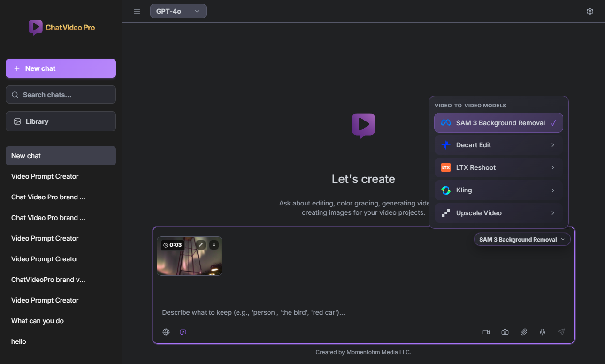Expand LTX Reshoot submenu chevron
This screenshot has height=364, width=605.
pyautogui.click(x=553, y=167)
